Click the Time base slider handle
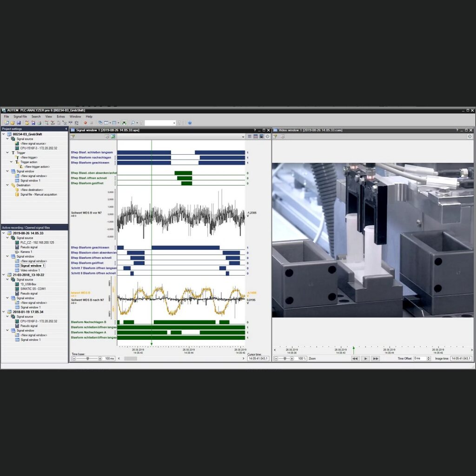Viewport: 476px width, 476px height. 88,358
